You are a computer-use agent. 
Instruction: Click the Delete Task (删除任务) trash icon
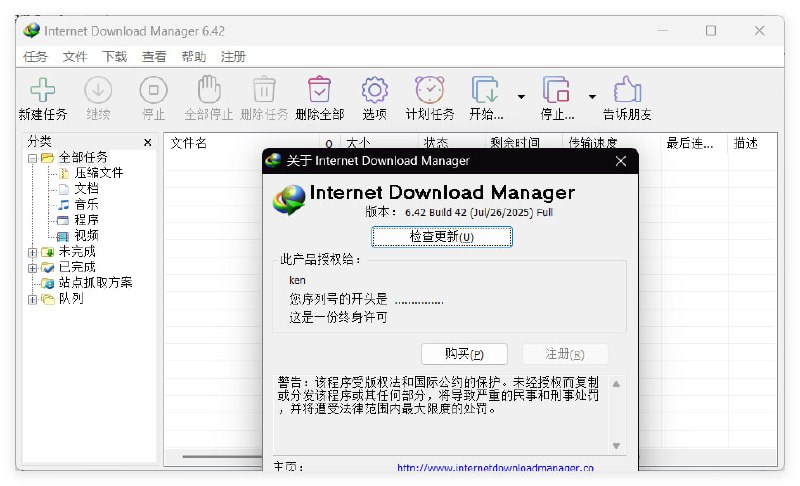pos(264,89)
